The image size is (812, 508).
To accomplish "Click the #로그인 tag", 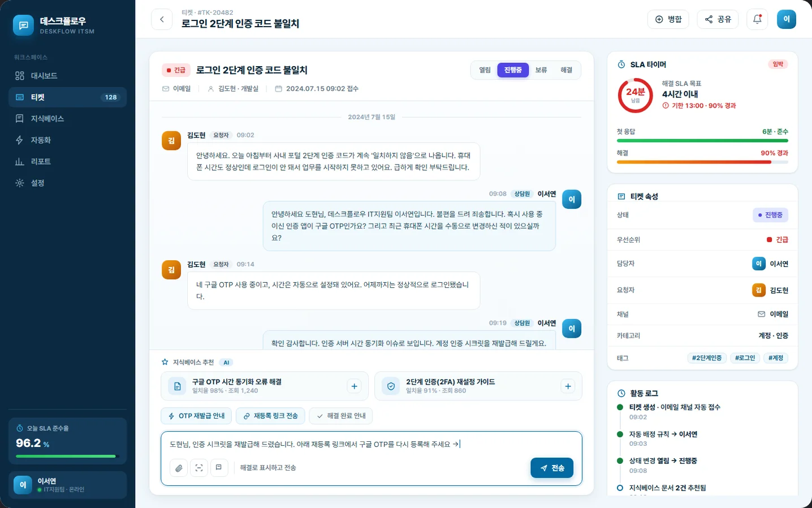I will coord(745,358).
